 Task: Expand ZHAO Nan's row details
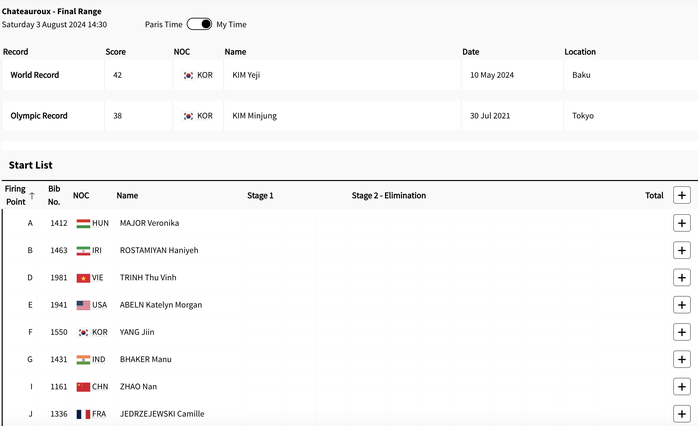682,386
